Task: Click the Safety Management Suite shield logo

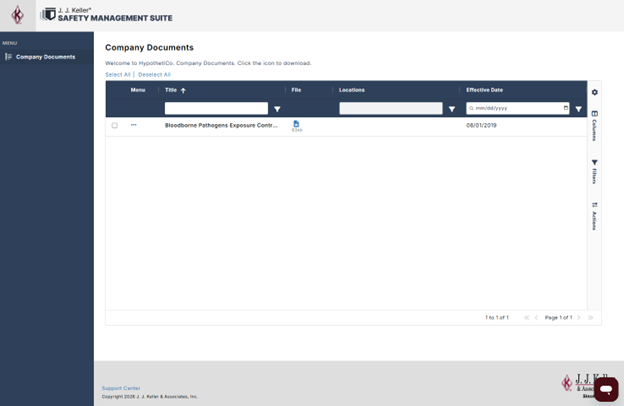Action: pos(48,14)
